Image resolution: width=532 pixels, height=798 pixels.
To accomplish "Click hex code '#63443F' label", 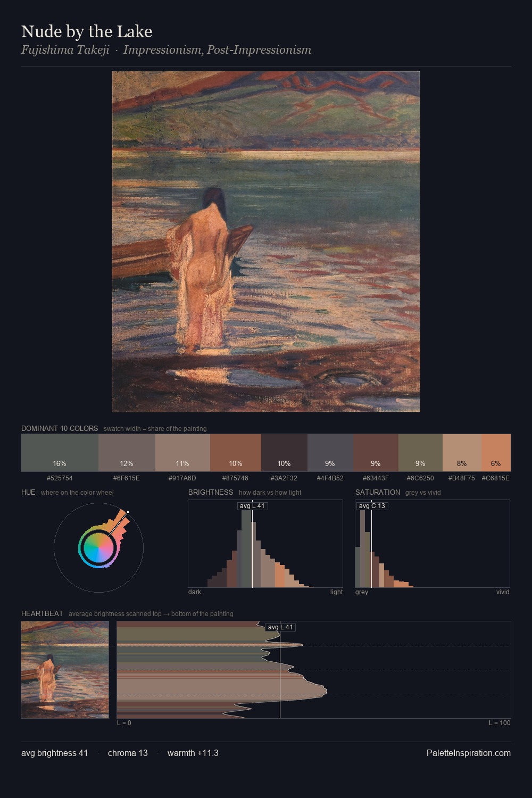I will click(376, 478).
